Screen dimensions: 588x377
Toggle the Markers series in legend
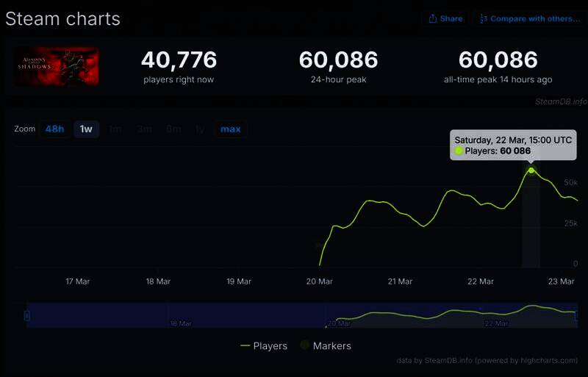click(331, 345)
